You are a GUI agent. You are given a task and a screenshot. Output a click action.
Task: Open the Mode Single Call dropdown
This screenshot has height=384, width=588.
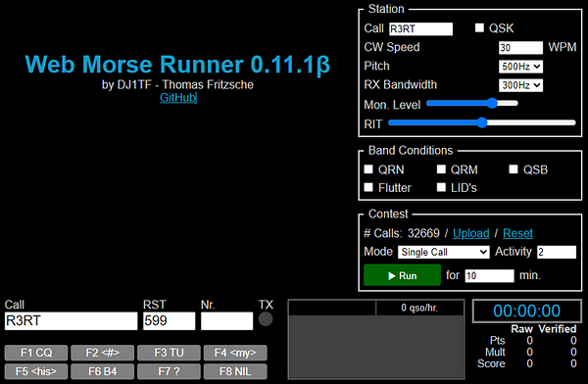click(x=444, y=252)
